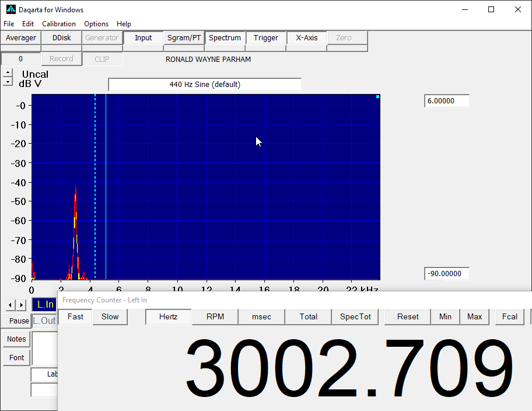Click the up arrow beside Uncal
The image size is (532, 411).
[7, 73]
